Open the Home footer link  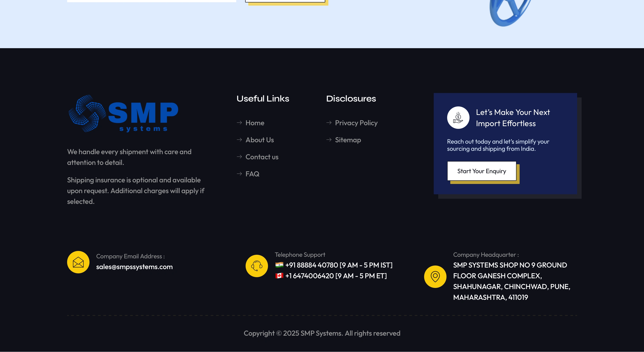click(x=255, y=123)
